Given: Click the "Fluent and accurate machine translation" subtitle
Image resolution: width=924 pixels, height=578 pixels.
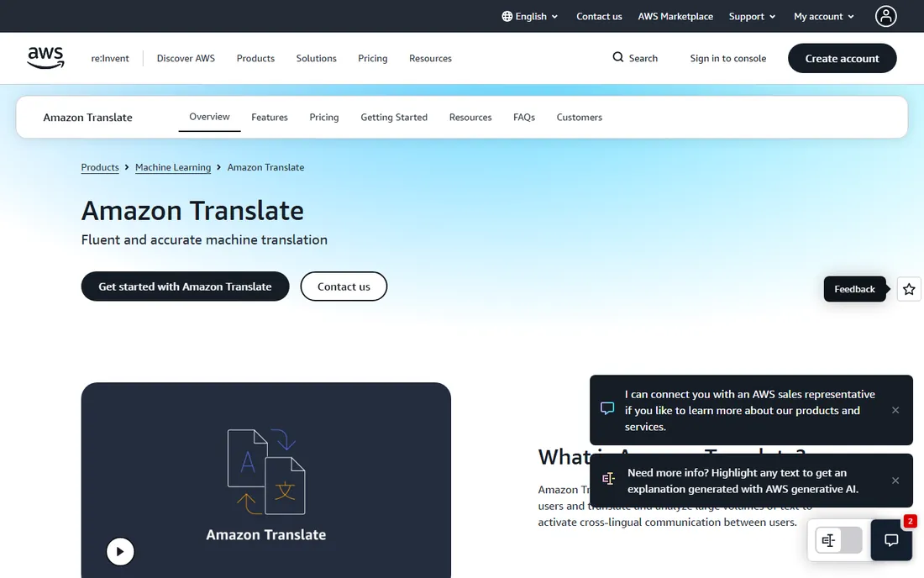Looking at the screenshot, I should point(204,239).
